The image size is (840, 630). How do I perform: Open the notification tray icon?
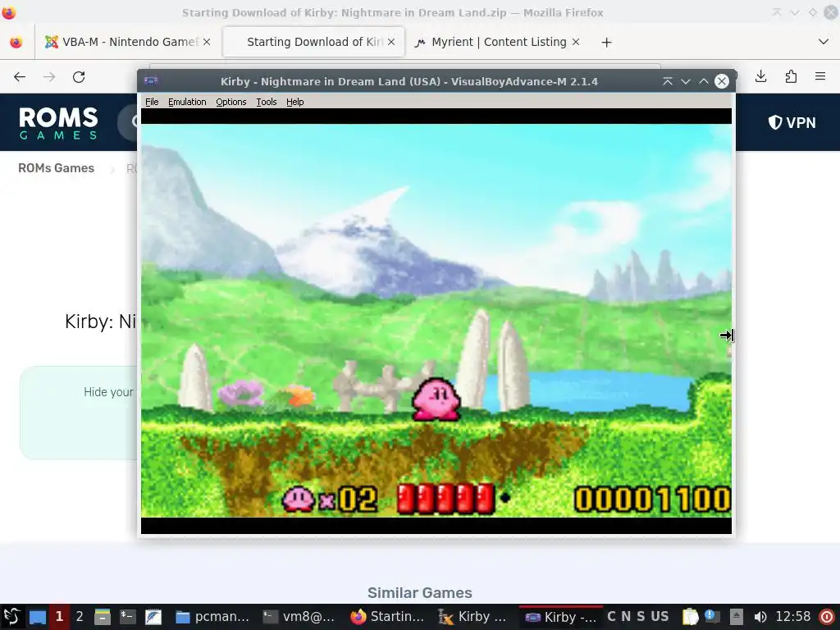pyautogui.click(x=712, y=617)
